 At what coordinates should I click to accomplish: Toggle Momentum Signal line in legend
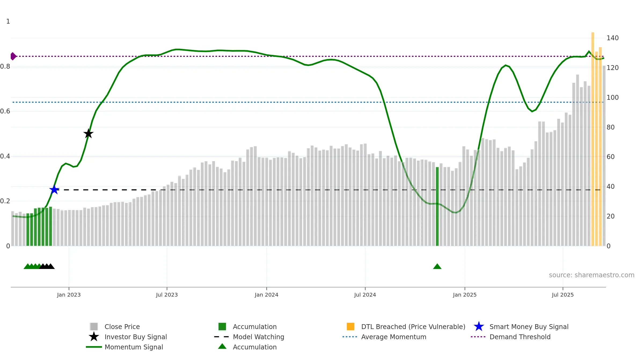134,347
